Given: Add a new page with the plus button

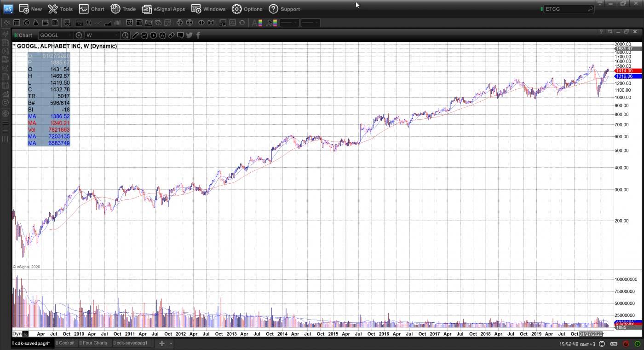Looking at the screenshot, I should [162, 344].
